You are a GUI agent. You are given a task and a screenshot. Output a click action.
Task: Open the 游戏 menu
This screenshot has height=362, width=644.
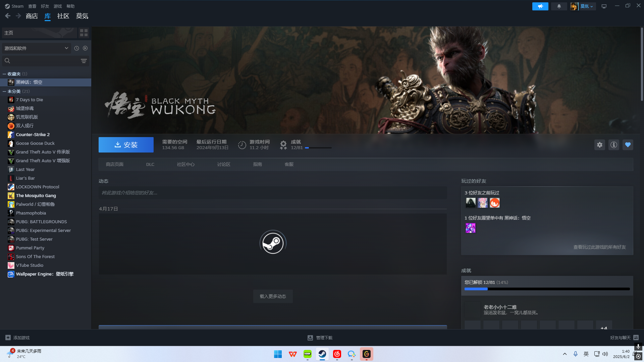pyautogui.click(x=58, y=6)
